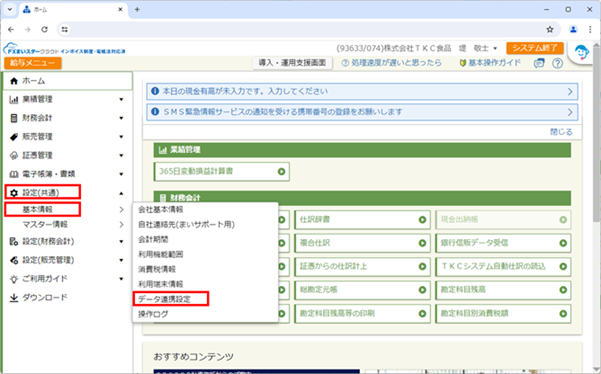Expand the ご利用ガイド sidebar arrow
The height and width of the screenshot is (374, 601).
click(121, 279)
